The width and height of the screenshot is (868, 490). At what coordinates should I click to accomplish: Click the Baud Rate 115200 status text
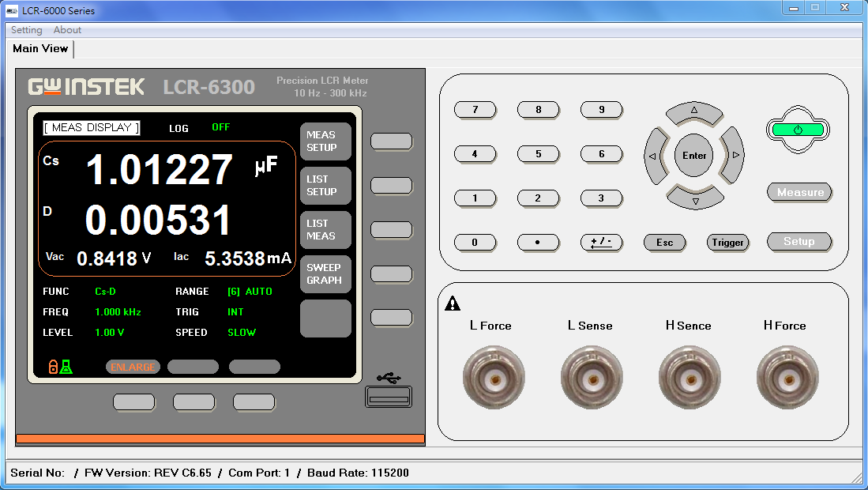(358, 473)
